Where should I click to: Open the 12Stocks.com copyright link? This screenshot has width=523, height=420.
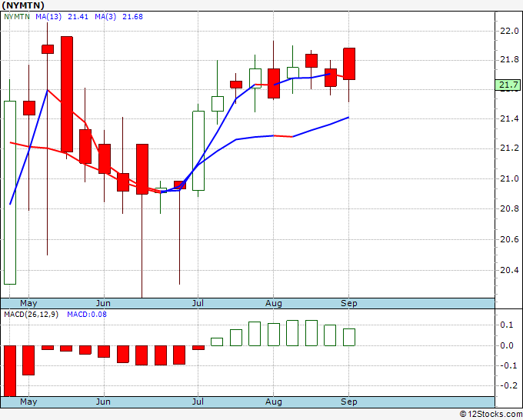point(491,414)
